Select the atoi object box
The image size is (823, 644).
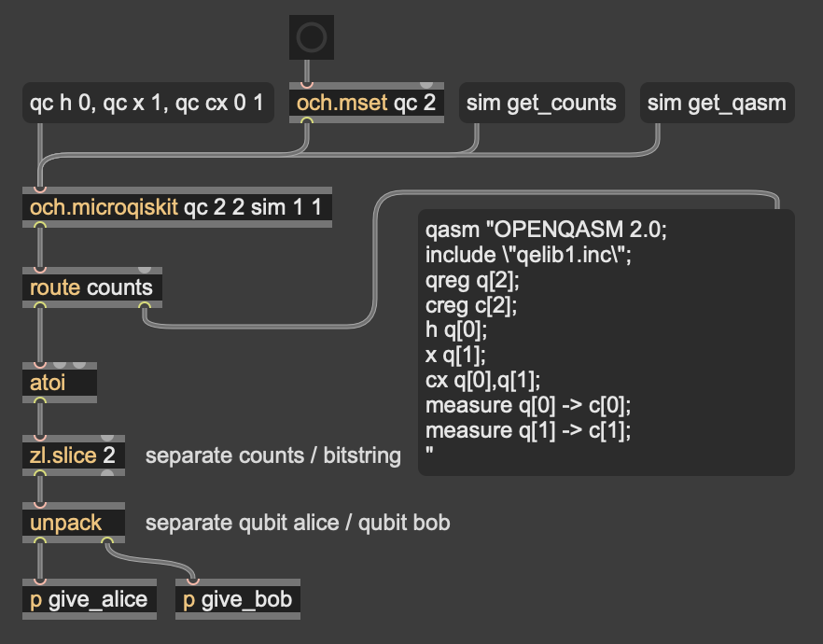pyautogui.click(x=60, y=383)
